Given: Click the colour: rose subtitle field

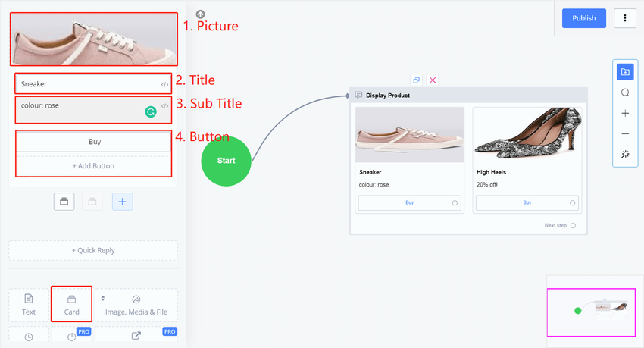Looking at the screenshot, I should 93,110.
